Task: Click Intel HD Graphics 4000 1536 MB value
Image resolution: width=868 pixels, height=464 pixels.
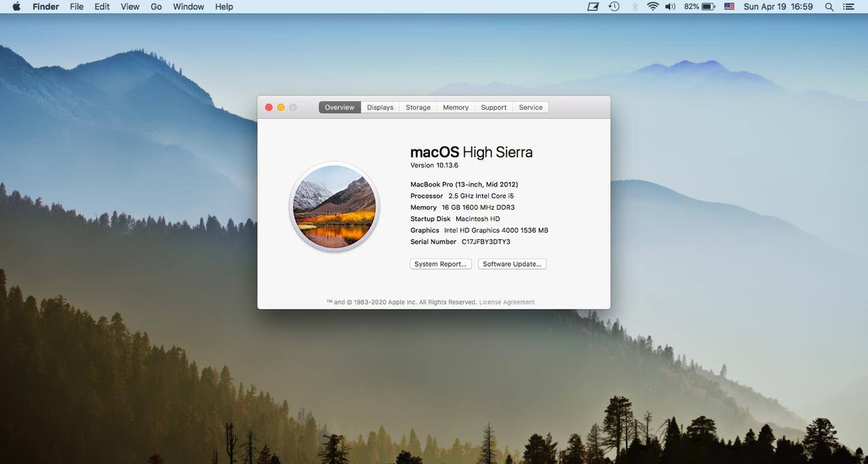Action: point(496,231)
